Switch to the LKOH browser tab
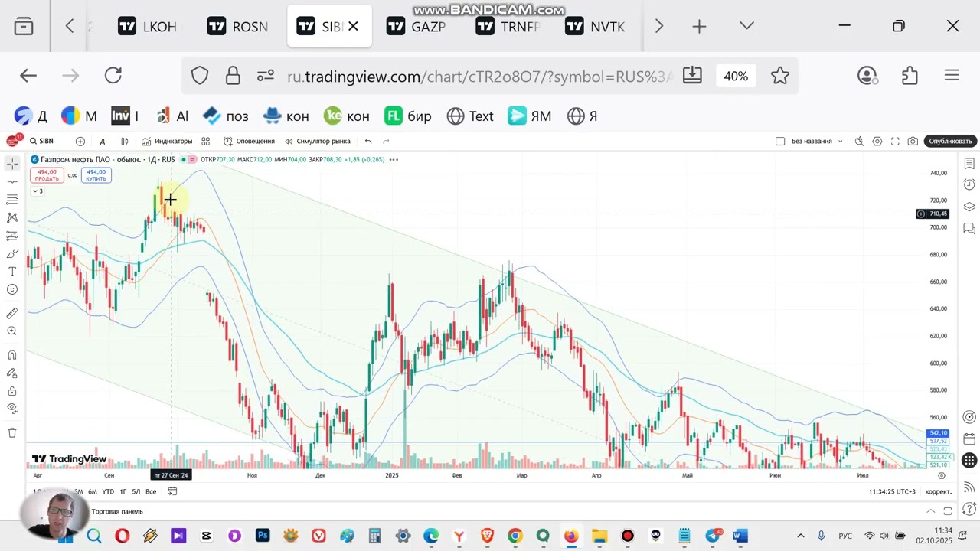 tap(149, 27)
